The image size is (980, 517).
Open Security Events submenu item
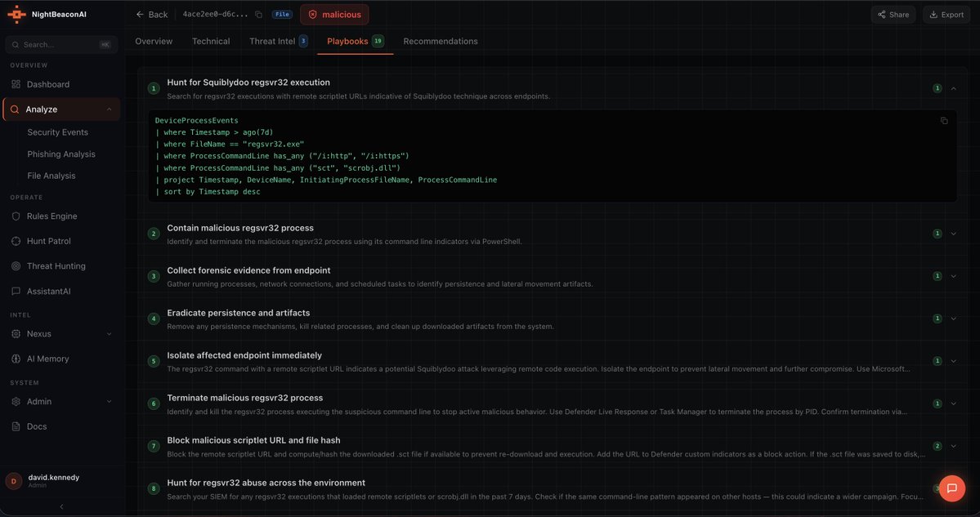57,132
